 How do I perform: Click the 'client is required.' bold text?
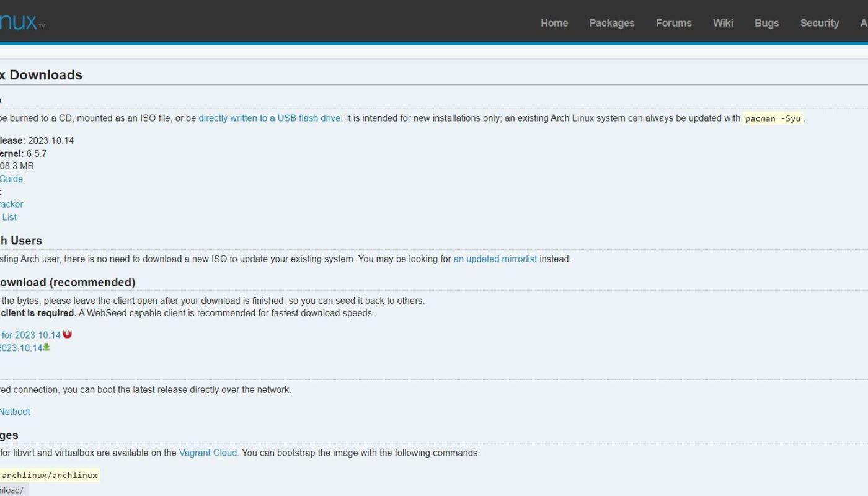point(38,313)
